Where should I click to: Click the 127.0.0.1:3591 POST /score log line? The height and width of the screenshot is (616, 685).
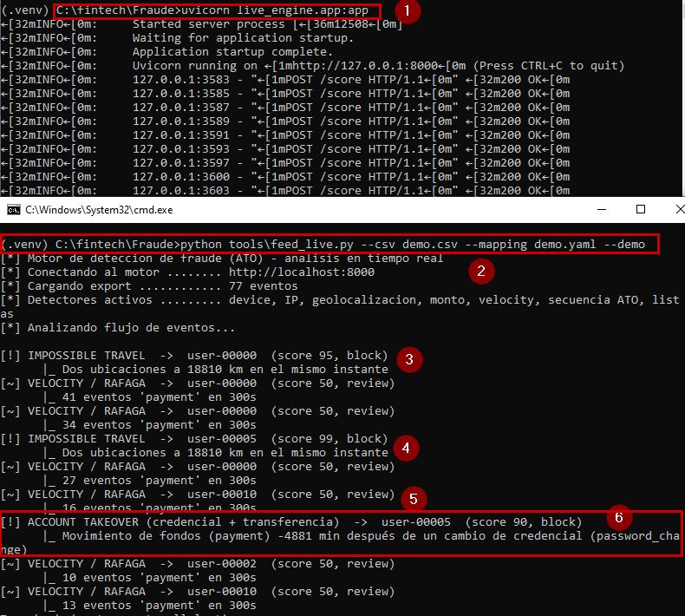pos(285,135)
